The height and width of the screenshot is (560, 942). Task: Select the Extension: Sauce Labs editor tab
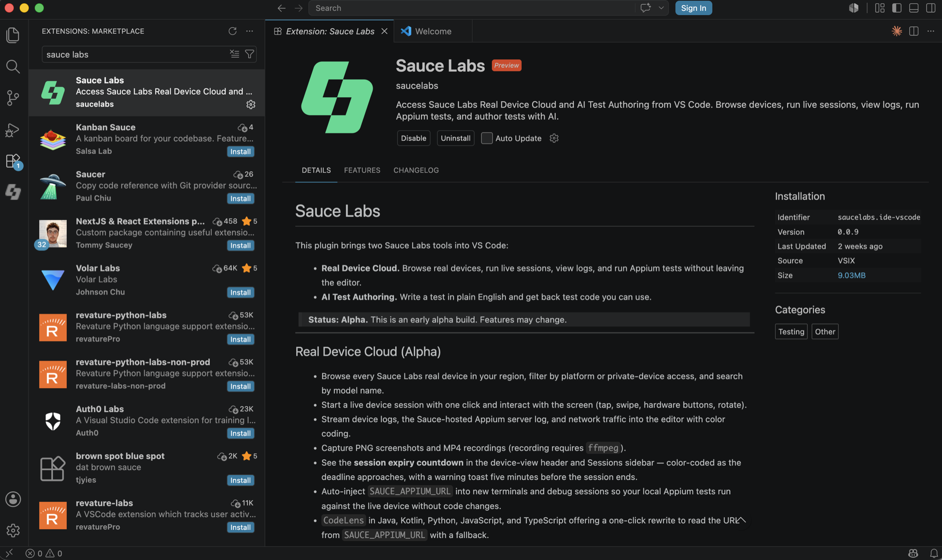pyautogui.click(x=330, y=31)
